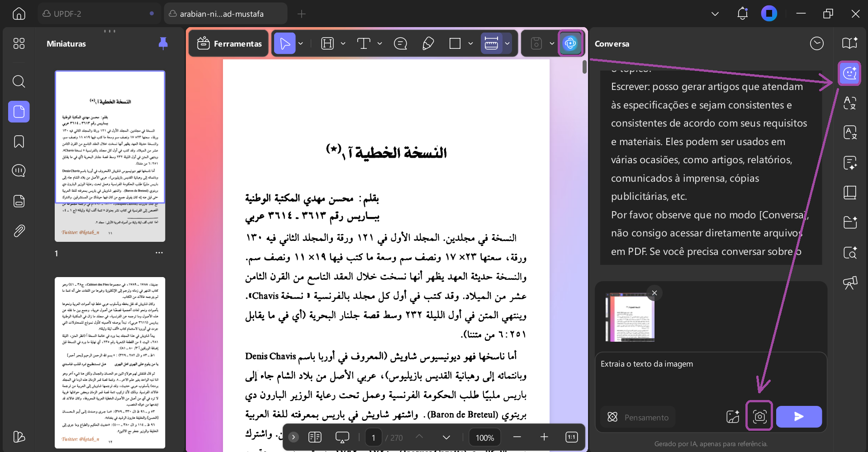
Task: Expand the shape tool dropdown arrow
Action: tap(470, 43)
